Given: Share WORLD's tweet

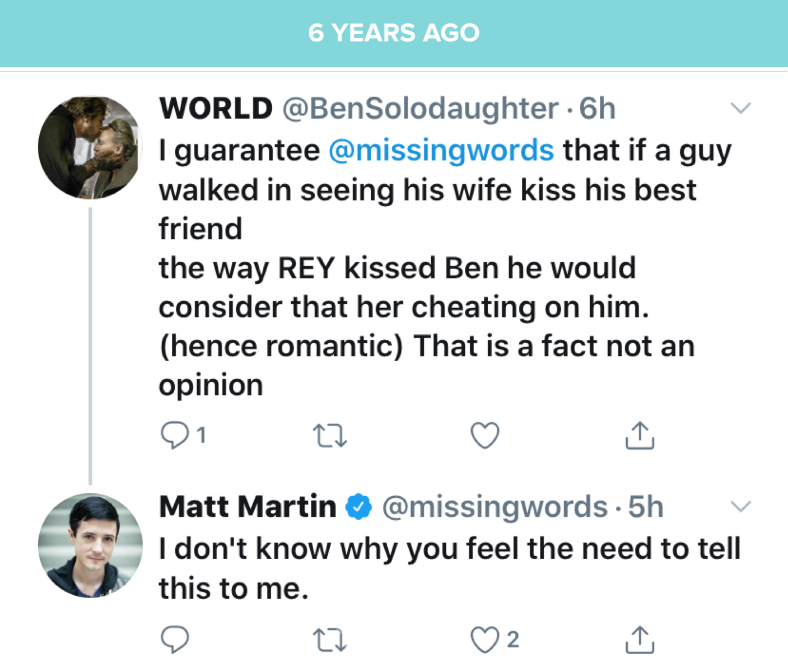Looking at the screenshot, I should 639,436.
